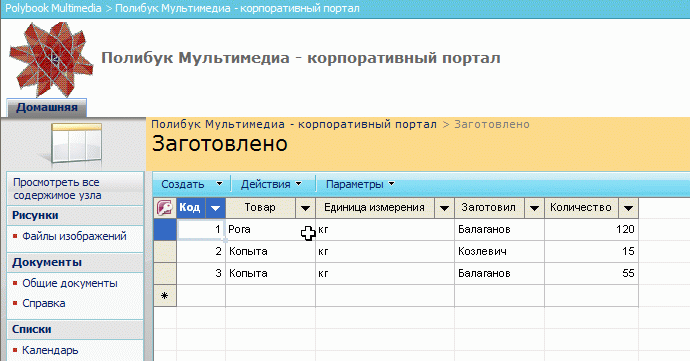Image resolution: width=690 pixels, height=361 pixels.
Task: Open the Параметры menu
Action: pyautogui.click(x=360, y=184)
